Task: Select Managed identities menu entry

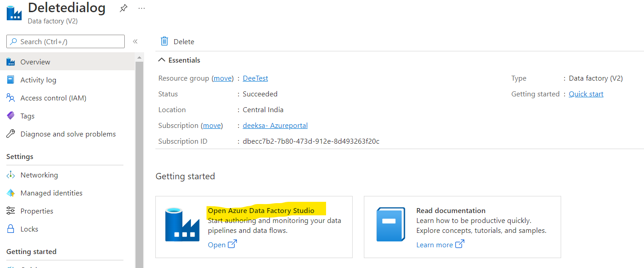Action: [x=68, y=193]
